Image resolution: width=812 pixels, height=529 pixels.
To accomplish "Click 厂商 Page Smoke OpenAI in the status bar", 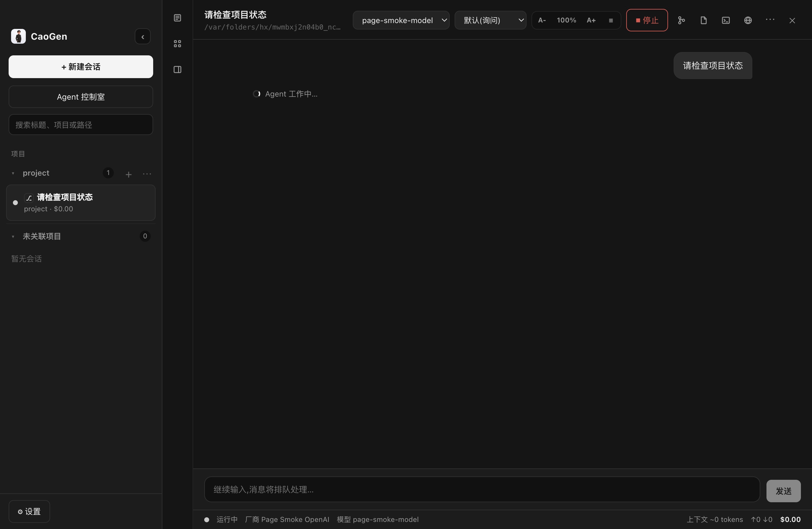I will tap(287, 519).
